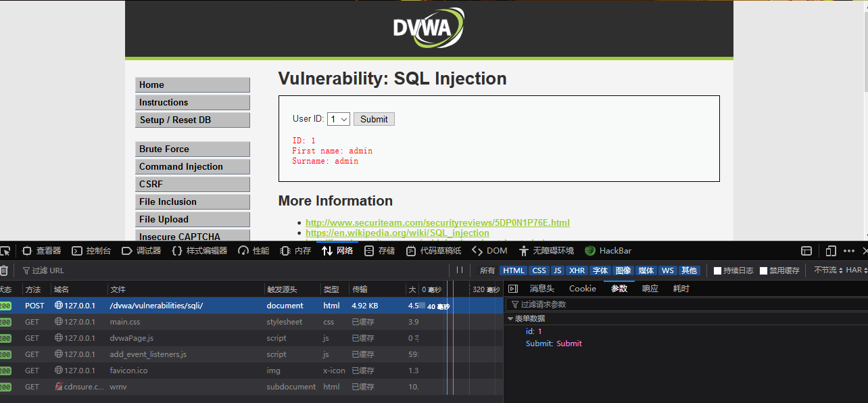Select the 所有 filter
This screenshot has width=868, height=403.
click(x=487, y=270)
